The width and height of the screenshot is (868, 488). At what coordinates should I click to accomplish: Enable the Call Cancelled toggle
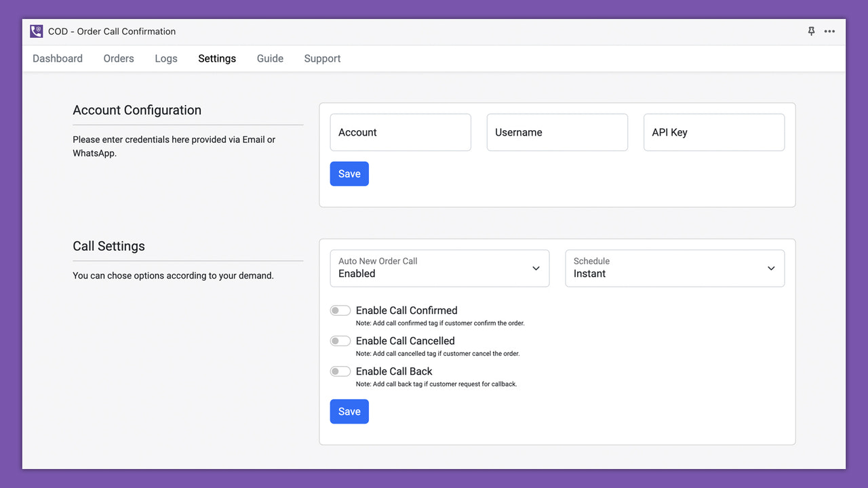(340, 340)
